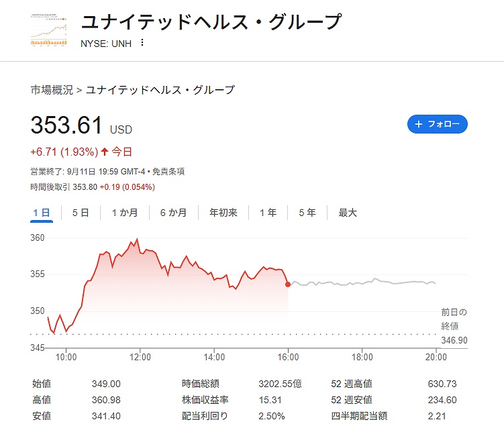Viewport: 504px width, 426px height.
Task: Open the 年初来 year-to-date tab
Action: click(x=223, y=213)
